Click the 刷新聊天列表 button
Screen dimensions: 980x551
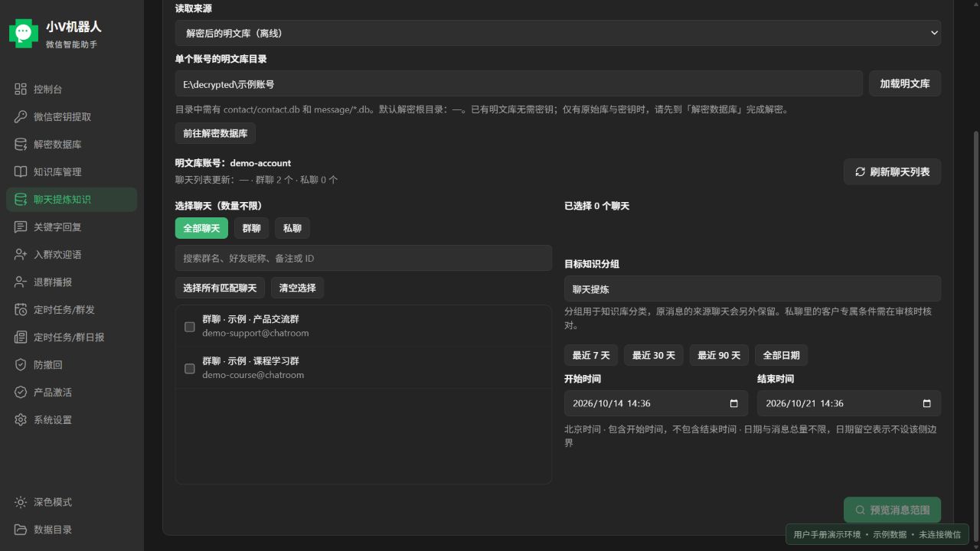point(893,171)
